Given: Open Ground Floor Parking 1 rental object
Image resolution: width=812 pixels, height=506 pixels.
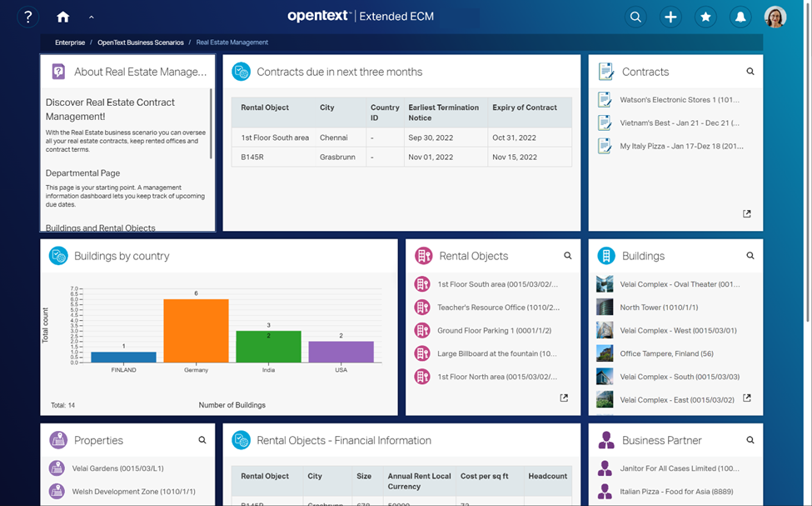Looking at the screenshot, I should click(494, 330).
